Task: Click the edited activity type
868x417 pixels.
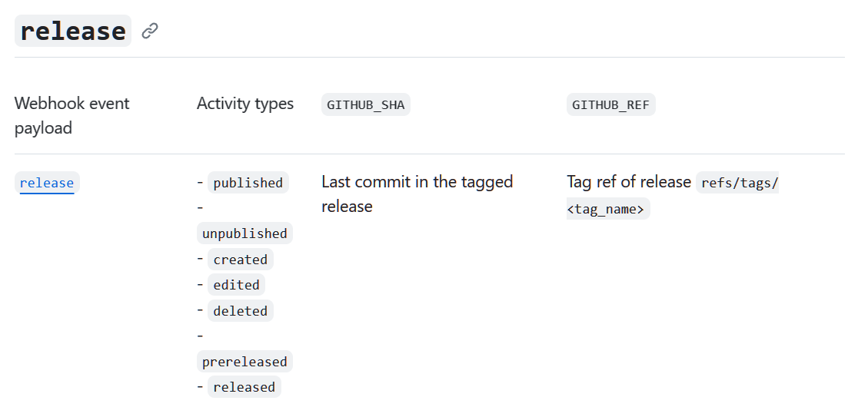Action: (236, 285)
